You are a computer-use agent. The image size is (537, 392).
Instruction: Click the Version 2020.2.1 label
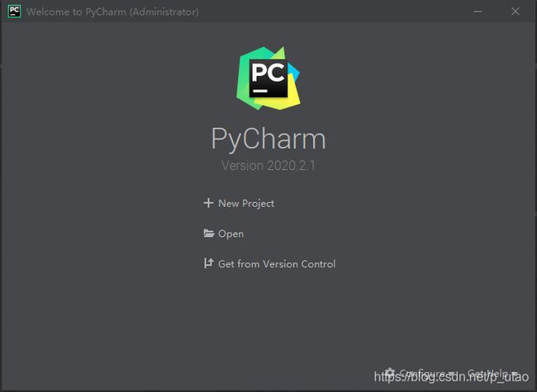tap(268, 166)
